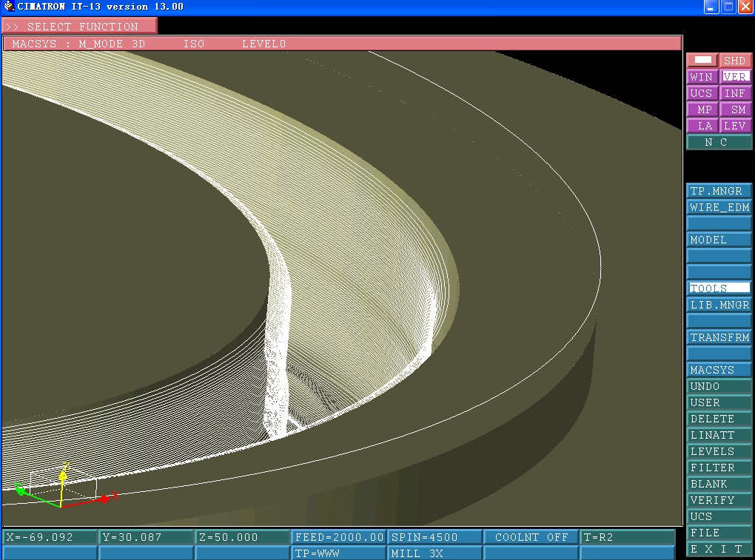Click the ISO view label
The width and height of the screenshot is (755, 560).
[x=194, y=44]
